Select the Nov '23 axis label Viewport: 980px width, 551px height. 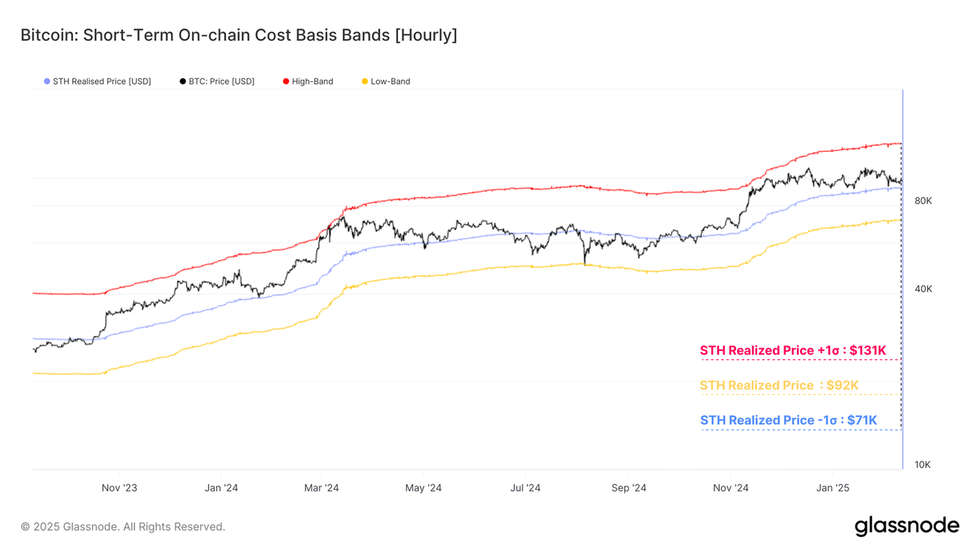pos(119,488)
